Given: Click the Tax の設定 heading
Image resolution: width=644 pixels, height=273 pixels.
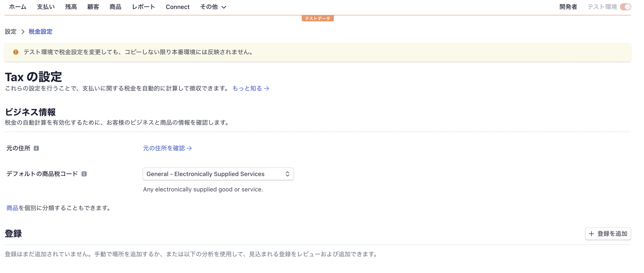Looking at the screenshot, I should (x=33, y=77).
